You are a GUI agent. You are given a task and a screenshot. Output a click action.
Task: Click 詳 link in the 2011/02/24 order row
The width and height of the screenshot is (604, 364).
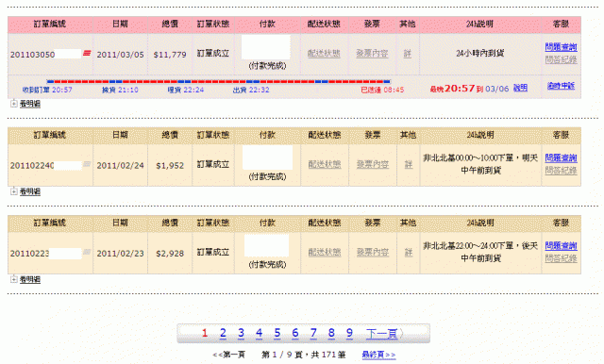tap(409, 165)
